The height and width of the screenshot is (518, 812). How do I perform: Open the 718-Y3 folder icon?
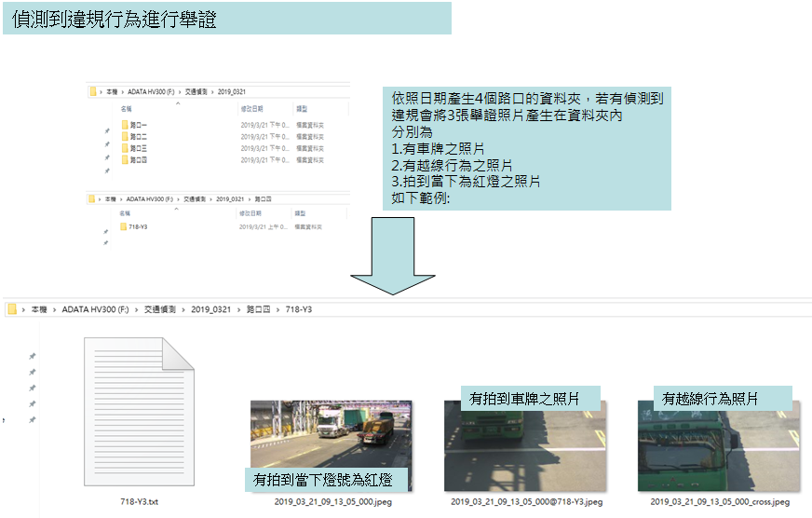point(125,226)
